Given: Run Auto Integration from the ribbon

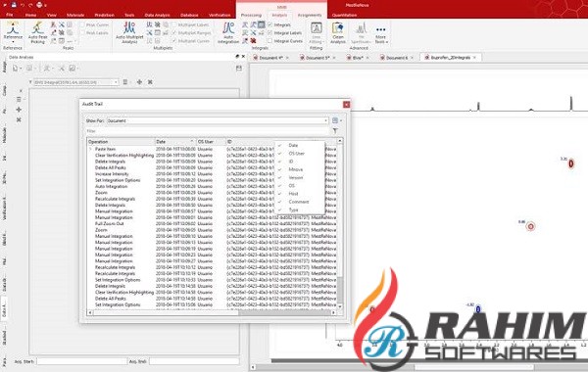Looking at the screenshot, I should [228, 32].
